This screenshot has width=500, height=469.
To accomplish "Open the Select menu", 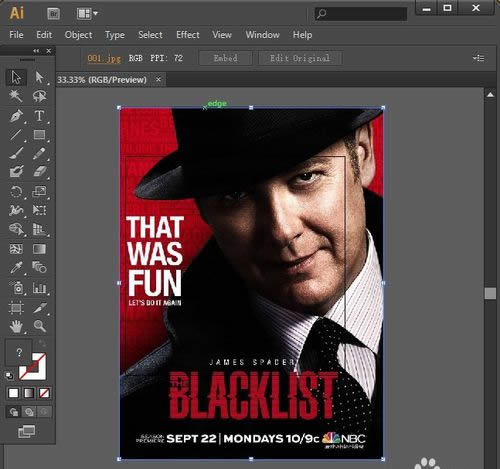I will (x=150, y=35).
